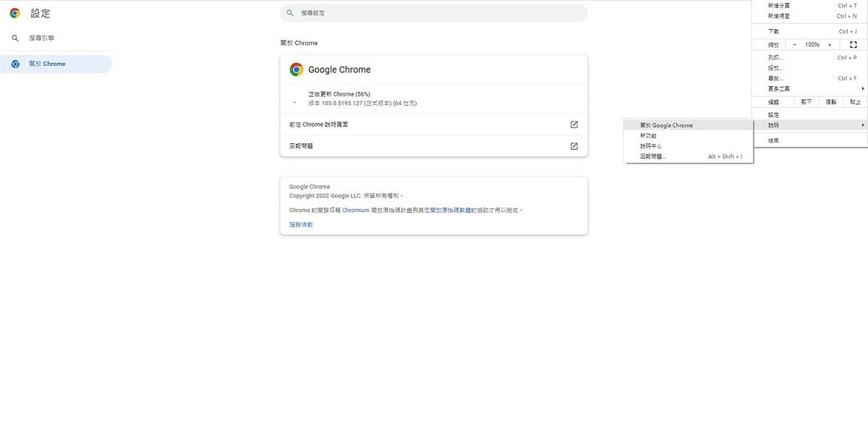Choose 尋找... in the Chrome menu

click(809, 78)
